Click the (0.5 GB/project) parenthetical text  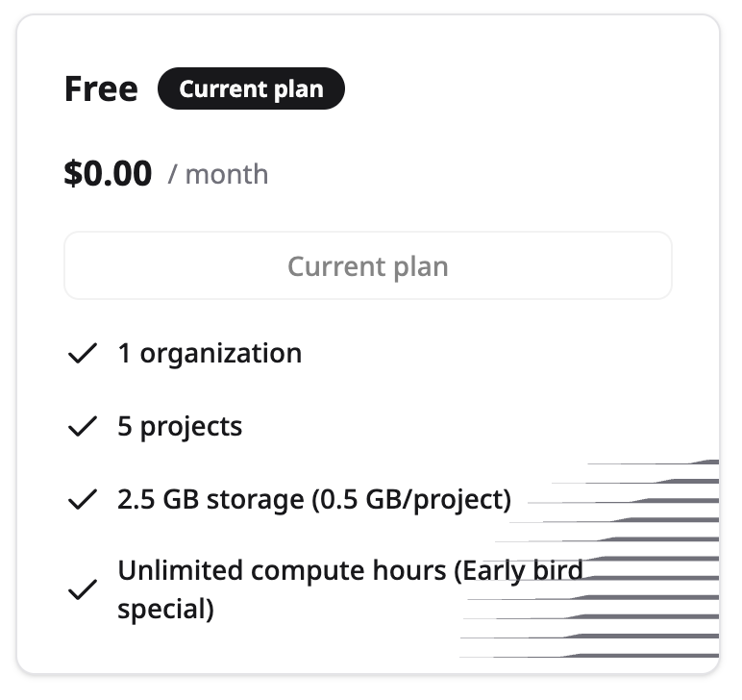click(411, 500)
